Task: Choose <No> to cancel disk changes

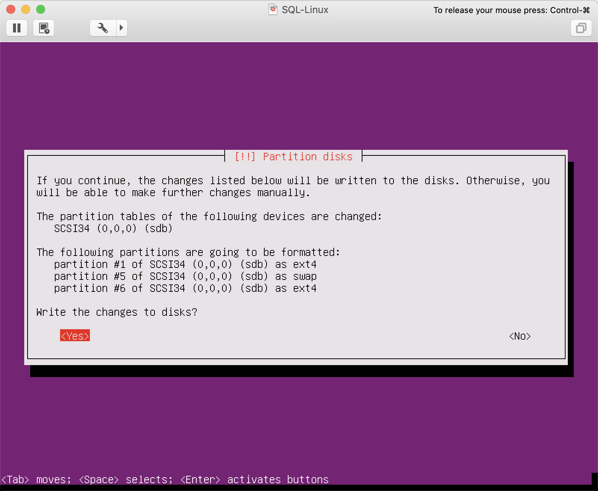Action: [520, 336]
